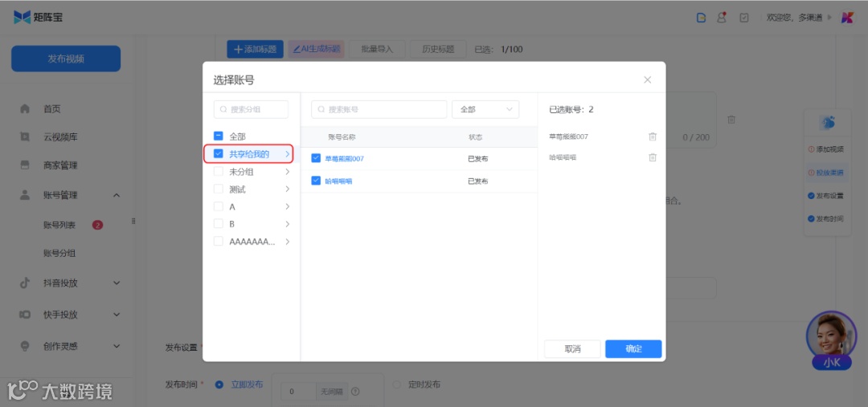Click the magnifier icon in 搜索账号
The image size is (868, 407).
pyautogui.click(x=321, y=109)
